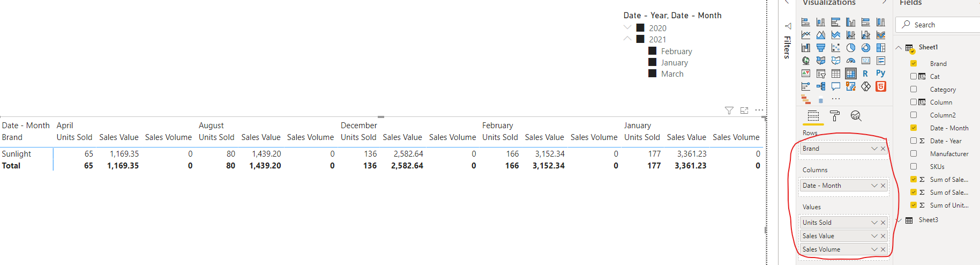Select the KPI visual
980x265 pixels.
tap(805, 73)
